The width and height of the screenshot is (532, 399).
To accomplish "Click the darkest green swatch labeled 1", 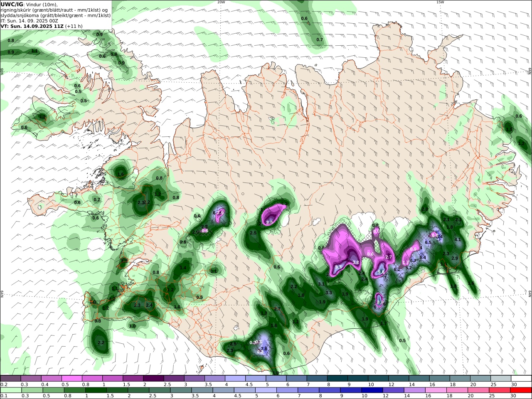I will [x=96, y=390].
